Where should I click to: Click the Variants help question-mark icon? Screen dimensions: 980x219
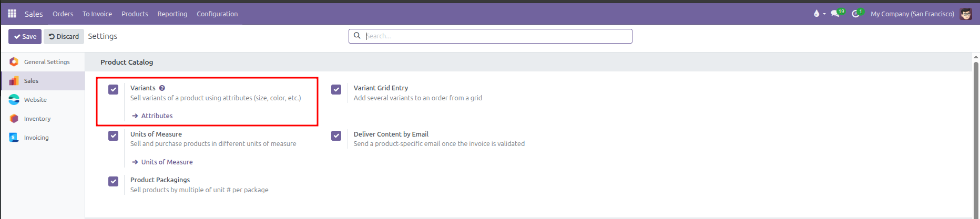click(162, 88)
